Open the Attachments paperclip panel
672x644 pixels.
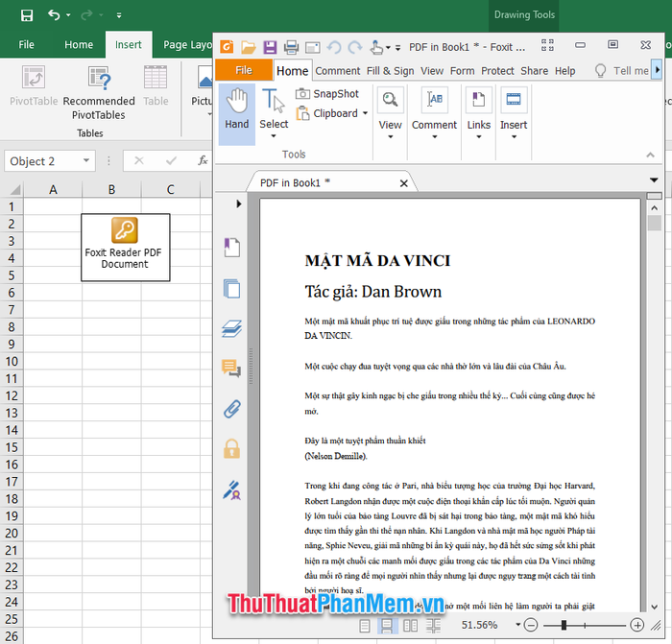[x=231, y=409]
